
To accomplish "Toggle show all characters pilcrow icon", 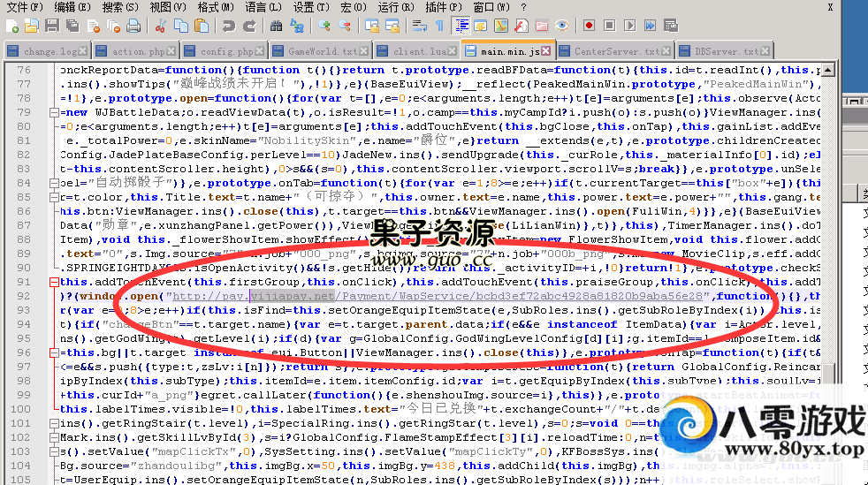I will click(438, 26).
